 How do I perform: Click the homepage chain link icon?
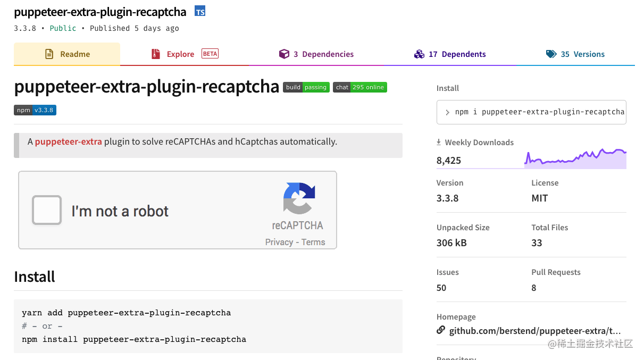441,330
